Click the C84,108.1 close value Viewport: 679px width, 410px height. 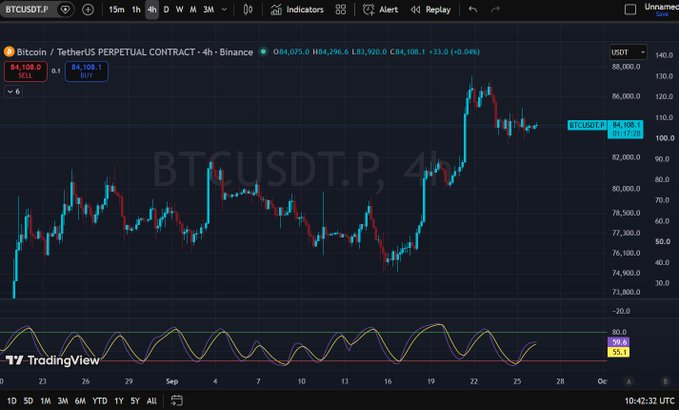tap(407, 52)
